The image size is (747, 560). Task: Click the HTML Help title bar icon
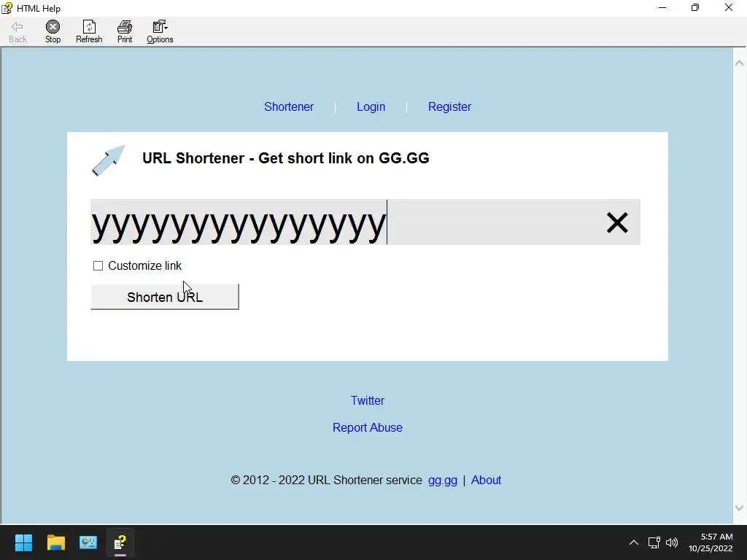coord(7,8)
